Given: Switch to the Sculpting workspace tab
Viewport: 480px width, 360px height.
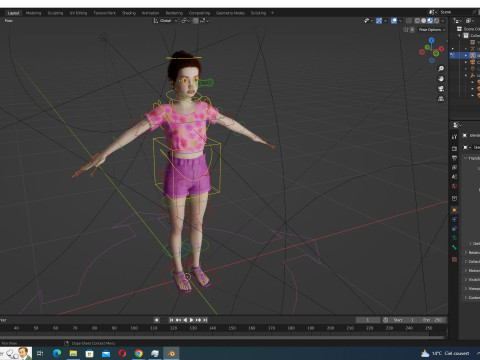Looking at the screenshot, I should point(55,13).
